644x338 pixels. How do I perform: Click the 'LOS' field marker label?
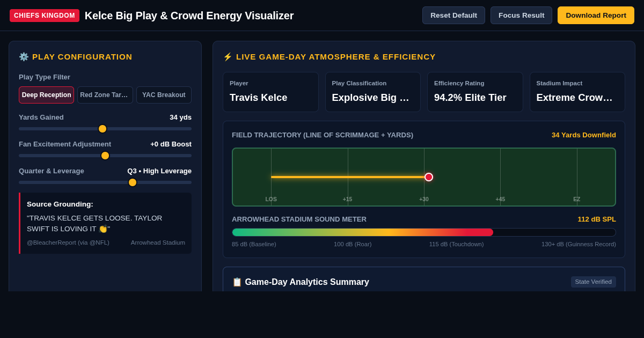point(271,199)
